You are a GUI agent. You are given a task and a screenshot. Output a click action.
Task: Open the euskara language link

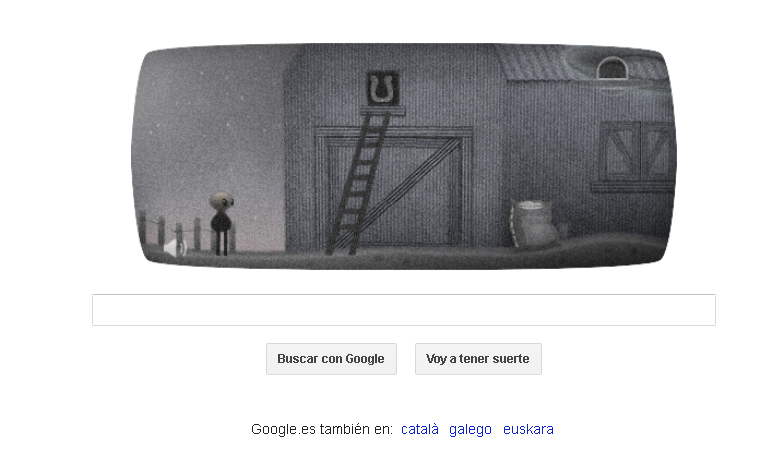pyautogui.click(x=528, y=429)
